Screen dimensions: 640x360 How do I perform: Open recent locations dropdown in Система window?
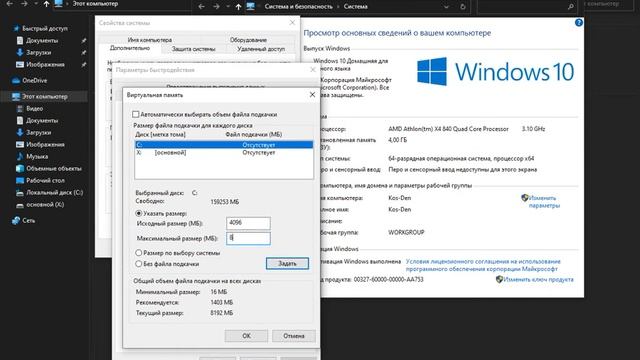227,7
